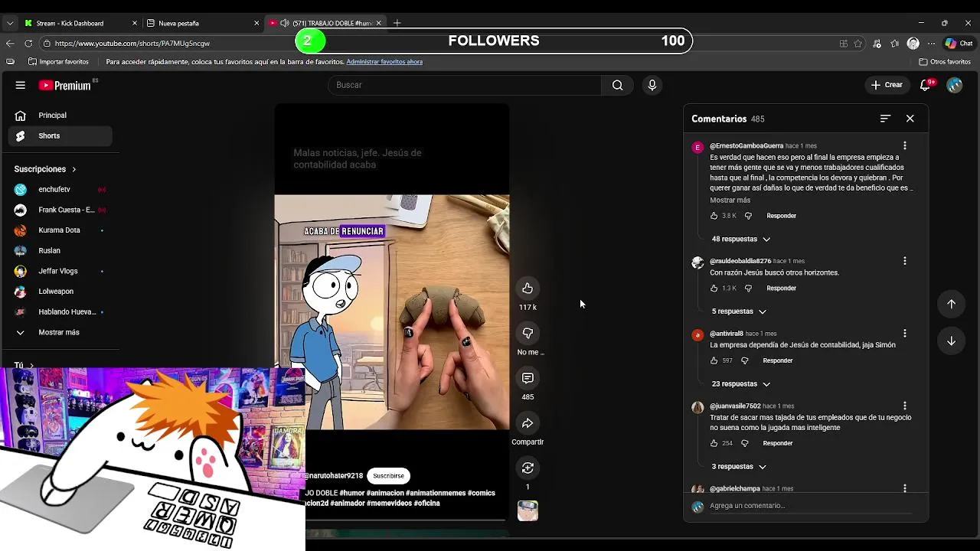Focus the Buscar search field
This screenshot has height=551, width=980.
pos(465,85)
